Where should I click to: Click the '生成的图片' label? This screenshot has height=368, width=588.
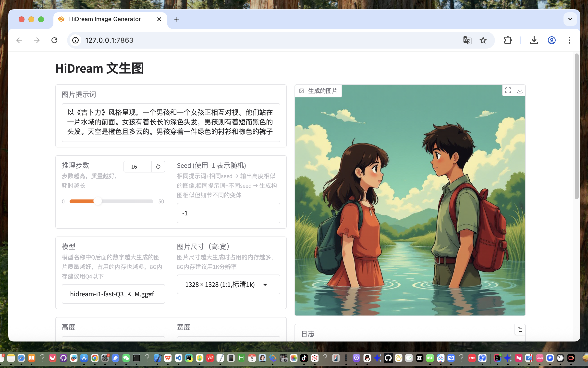tap(323, 91)
